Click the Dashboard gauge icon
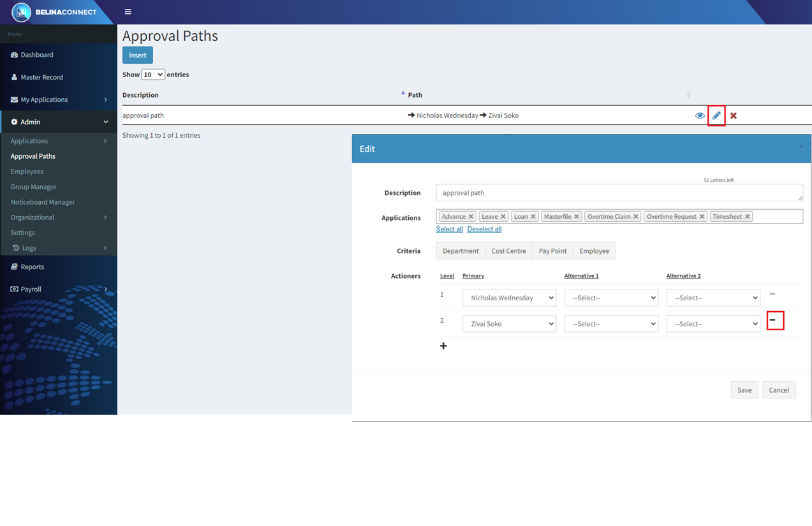Viewport: 812px width, 526px height. (x=14, y=55)
